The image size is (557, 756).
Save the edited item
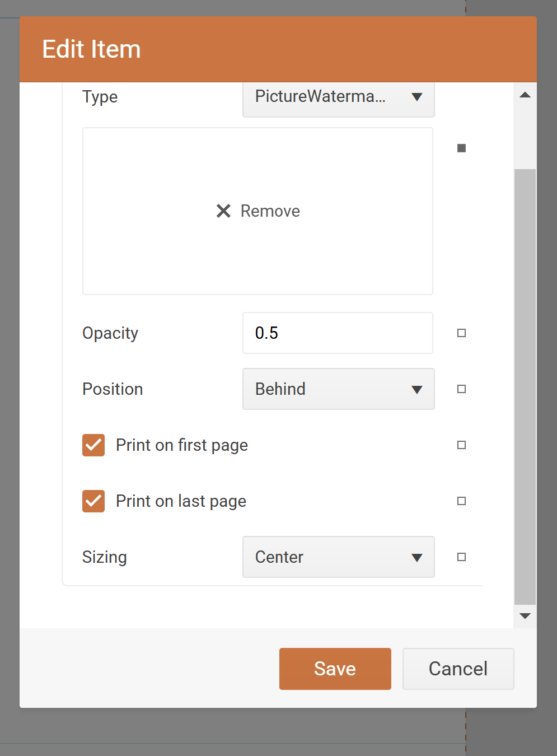coord(335,669)
